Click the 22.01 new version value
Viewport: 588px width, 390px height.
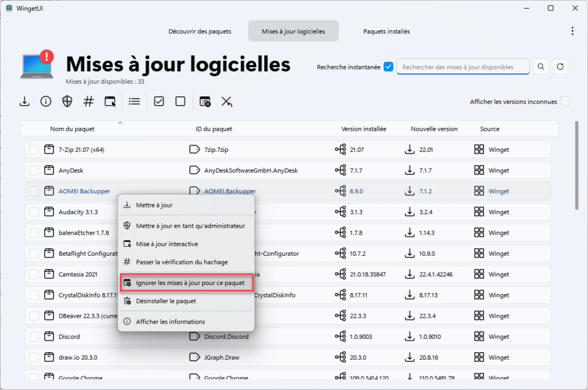[x=426, y=150]
